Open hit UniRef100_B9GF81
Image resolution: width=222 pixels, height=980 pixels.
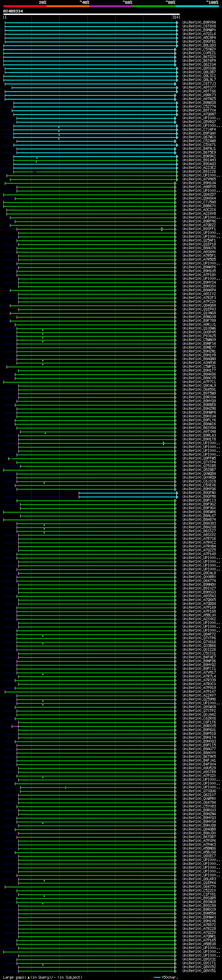pyautogui.click(x=199, y=41)
